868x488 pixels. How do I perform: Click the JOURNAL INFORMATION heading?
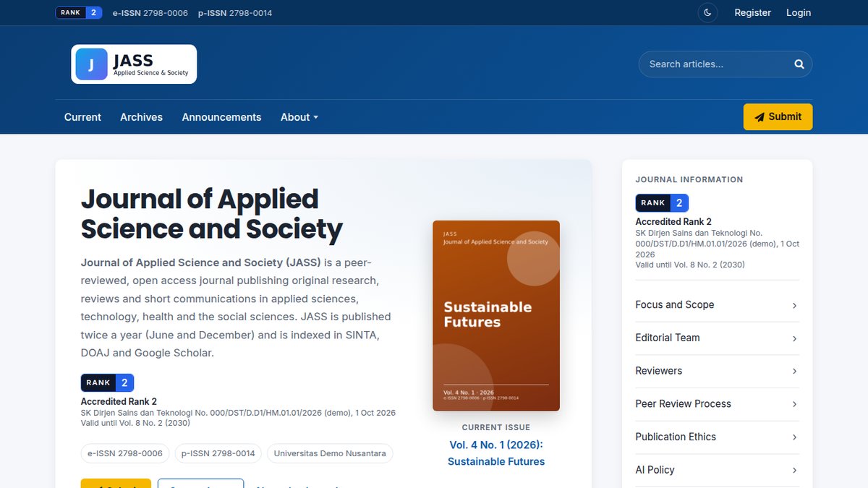coord(689,179)
